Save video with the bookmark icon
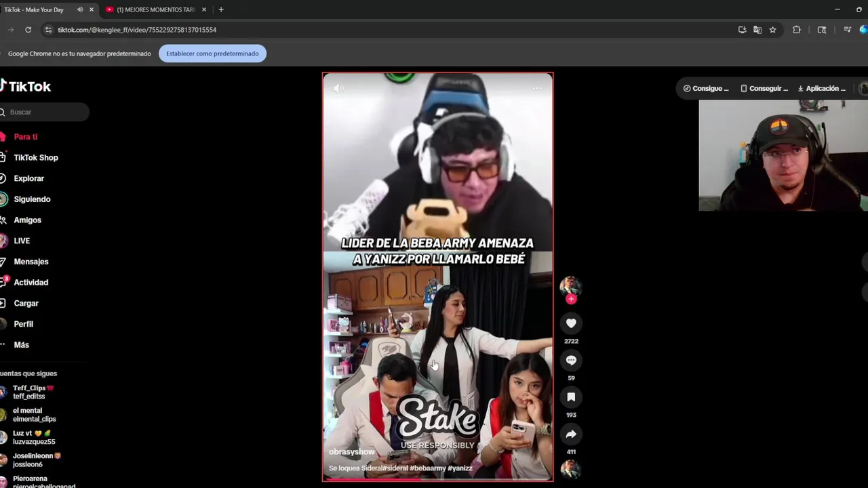 pos(571,397)
